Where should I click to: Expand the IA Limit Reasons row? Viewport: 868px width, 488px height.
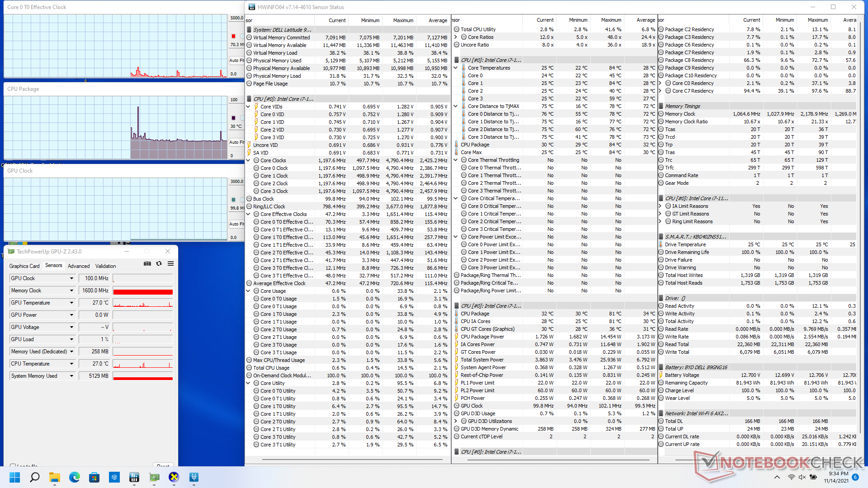(x=660, y=206)
